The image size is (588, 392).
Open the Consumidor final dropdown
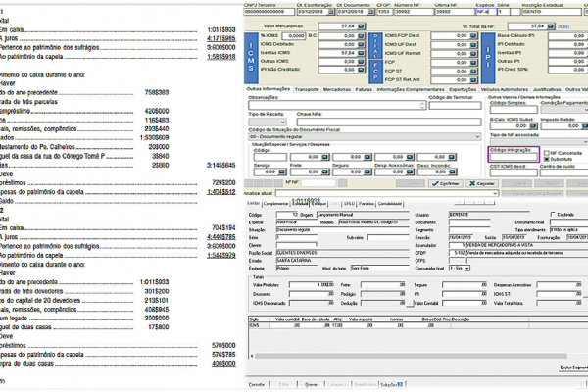pyautogui.click(x=465, y=268)
